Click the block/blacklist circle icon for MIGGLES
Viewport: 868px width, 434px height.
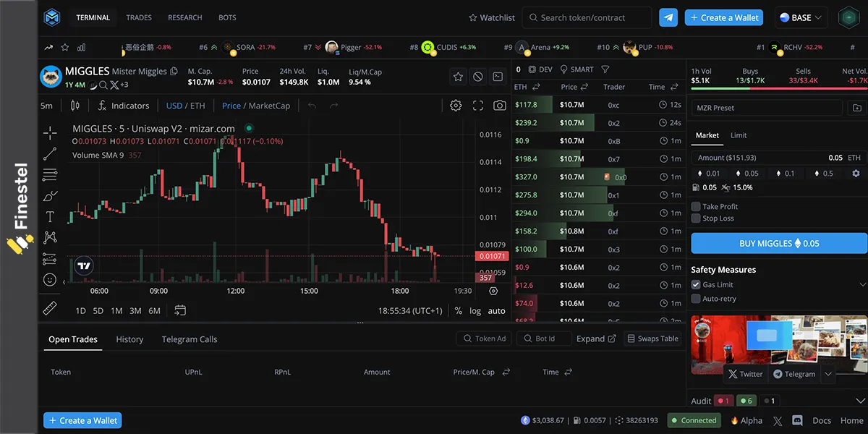click(x=478, y=76)
